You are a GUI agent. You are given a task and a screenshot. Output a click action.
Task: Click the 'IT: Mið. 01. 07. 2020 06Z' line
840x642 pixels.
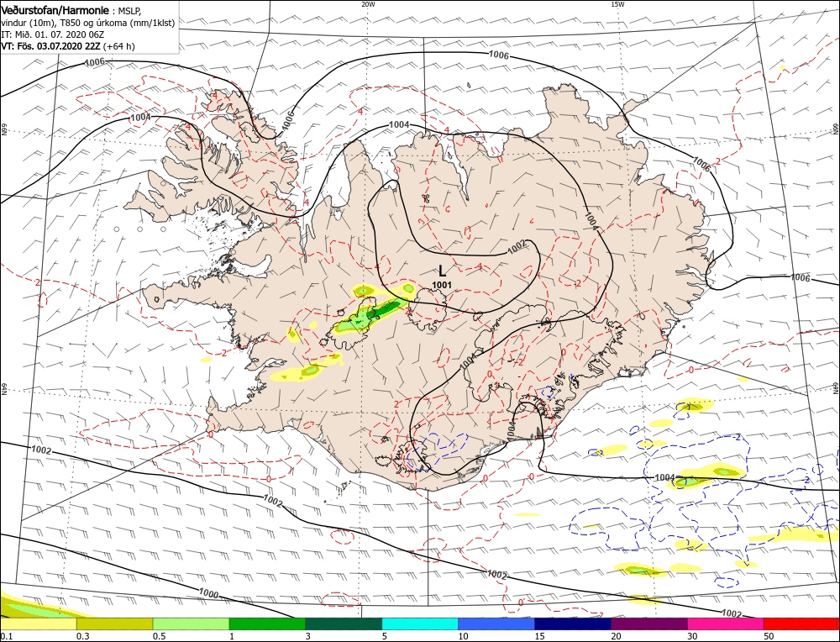(52, 34)
